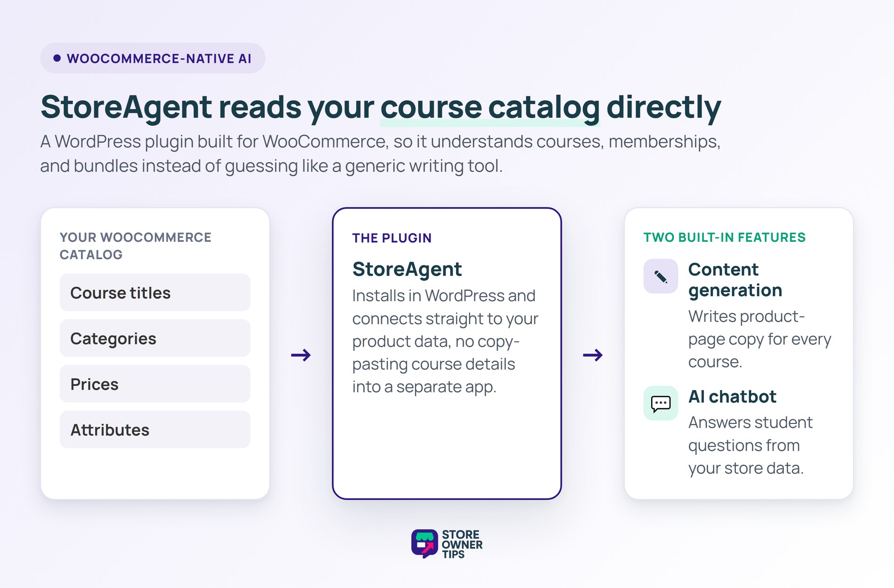Click the Content generation heading
The height and width of the screenshot is (588, 894).
click(735, 280)
